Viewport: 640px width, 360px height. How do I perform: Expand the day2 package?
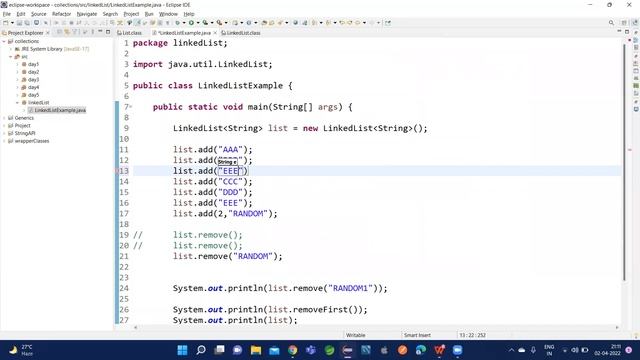[18, 72]
